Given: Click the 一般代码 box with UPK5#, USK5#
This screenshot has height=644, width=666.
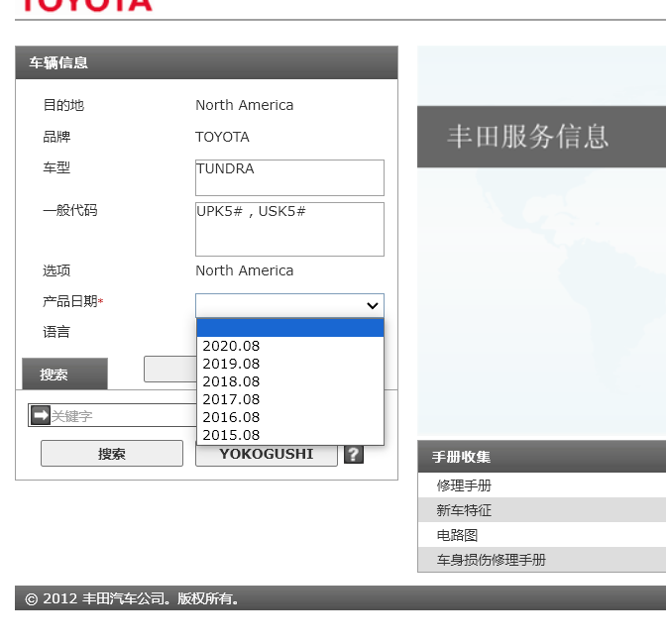Looking at the screenshot, I should pos(289,229).
